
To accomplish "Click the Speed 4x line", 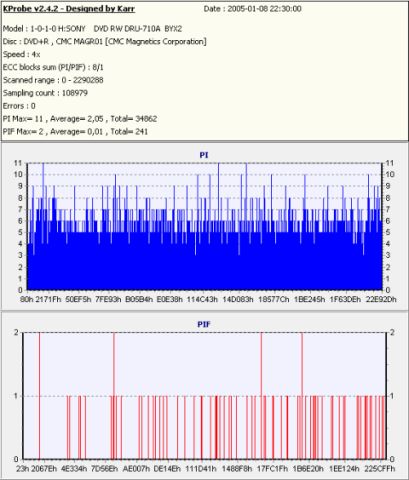I will (x=22, y=54).
